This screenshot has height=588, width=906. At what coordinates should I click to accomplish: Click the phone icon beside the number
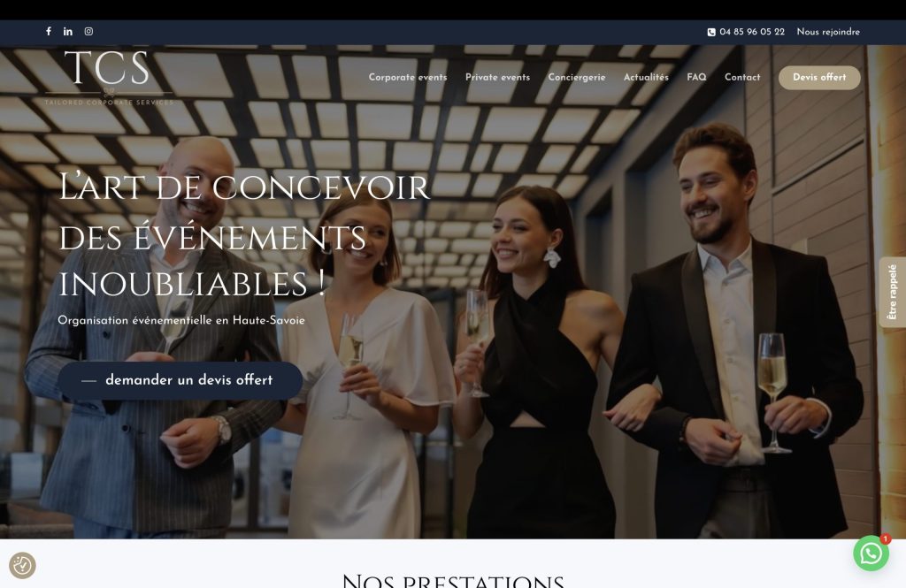pyautogui.click(x=711, y=33)
